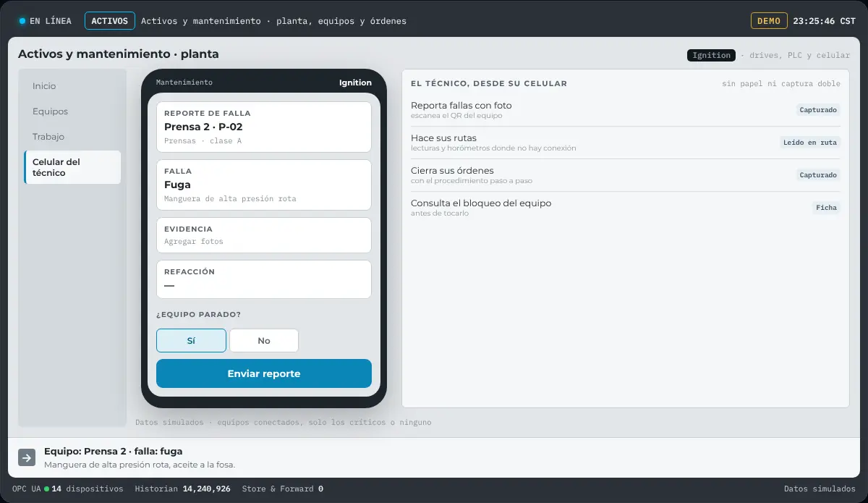Click the DEMO badge next to the clock
868x503 pixels.
tap(769, 21)
